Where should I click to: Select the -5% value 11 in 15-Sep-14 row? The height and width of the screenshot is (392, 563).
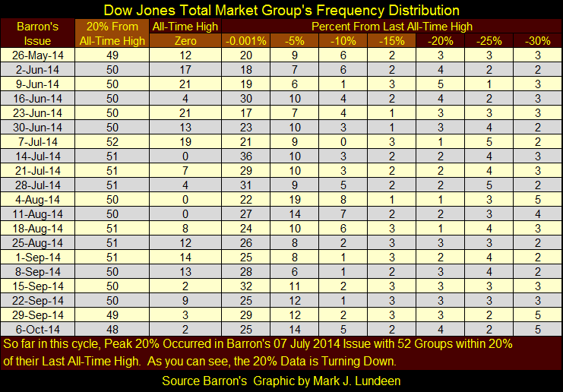295,286
